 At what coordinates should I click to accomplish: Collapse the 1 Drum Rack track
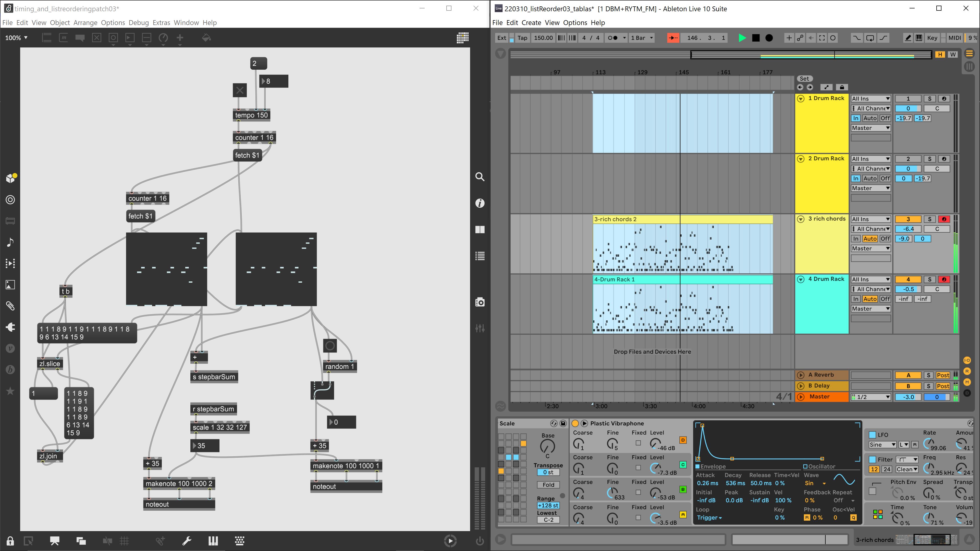[800, 98]
